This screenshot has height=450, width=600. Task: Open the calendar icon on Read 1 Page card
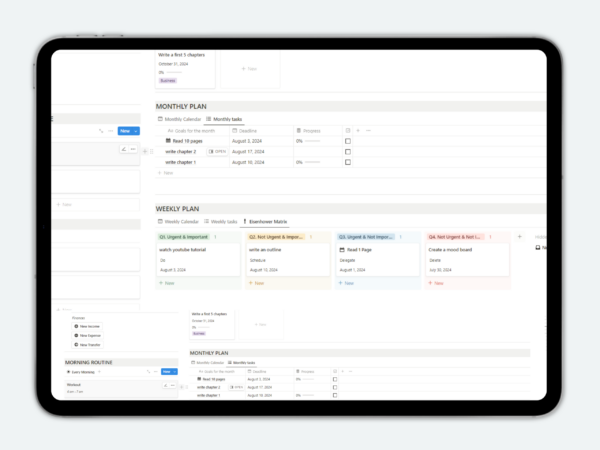tap(342, 250)
